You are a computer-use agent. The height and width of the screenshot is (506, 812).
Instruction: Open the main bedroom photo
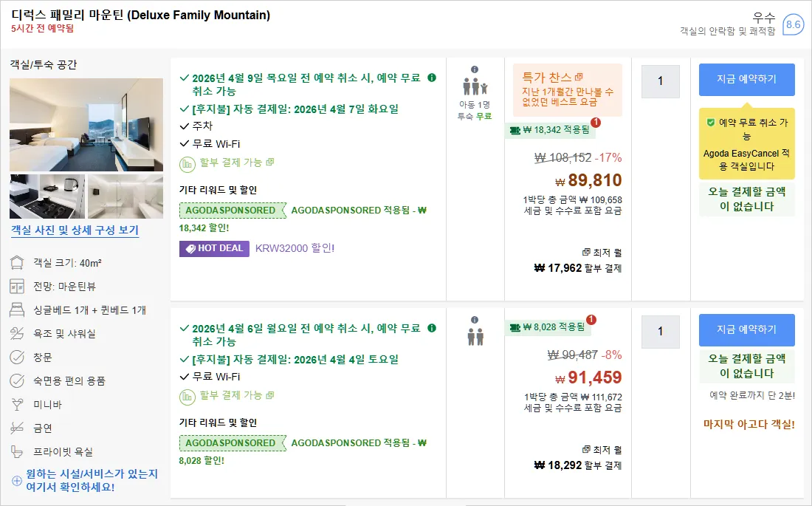[86, 125]
